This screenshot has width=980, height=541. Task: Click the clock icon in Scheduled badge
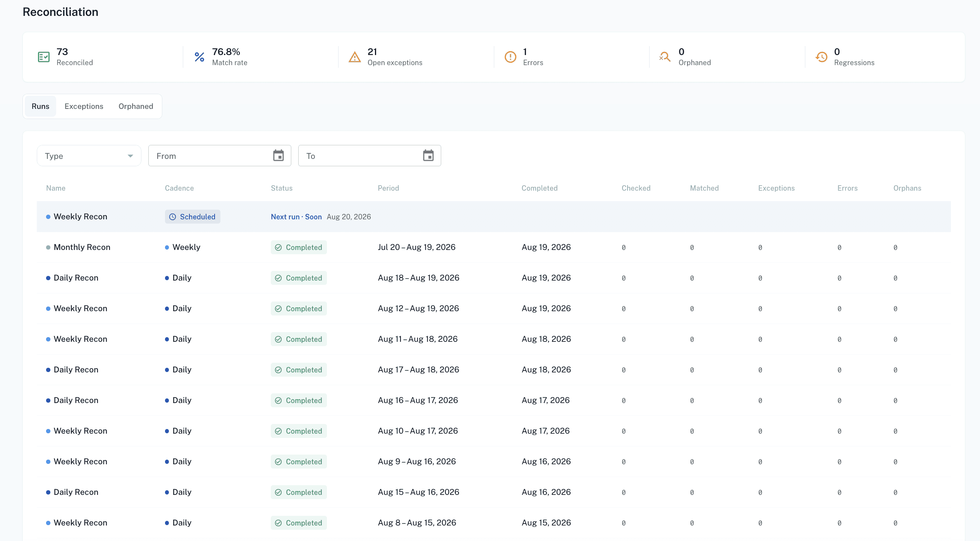click(173, 217)
